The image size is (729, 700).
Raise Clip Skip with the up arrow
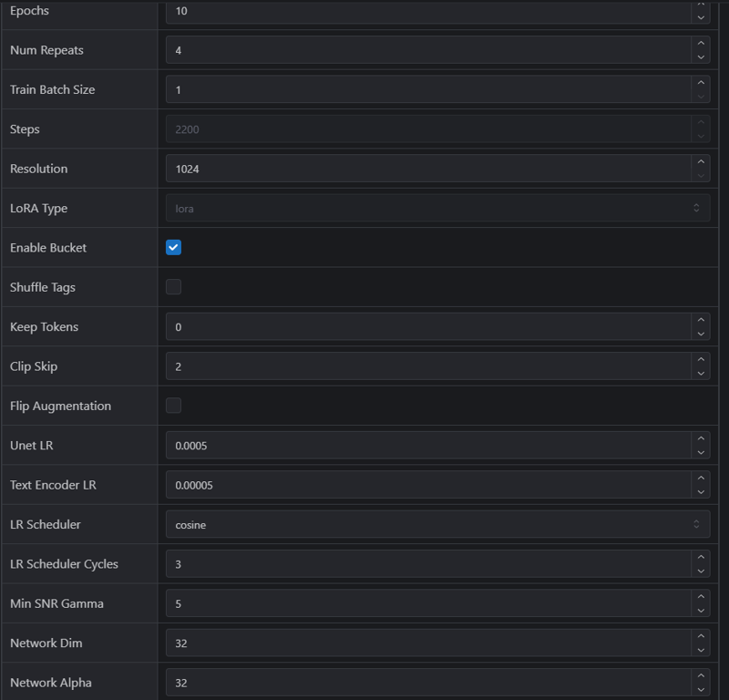700,359
